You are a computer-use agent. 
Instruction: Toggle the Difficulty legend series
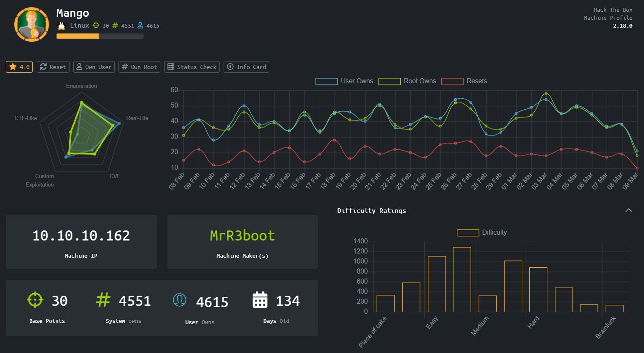482,233
